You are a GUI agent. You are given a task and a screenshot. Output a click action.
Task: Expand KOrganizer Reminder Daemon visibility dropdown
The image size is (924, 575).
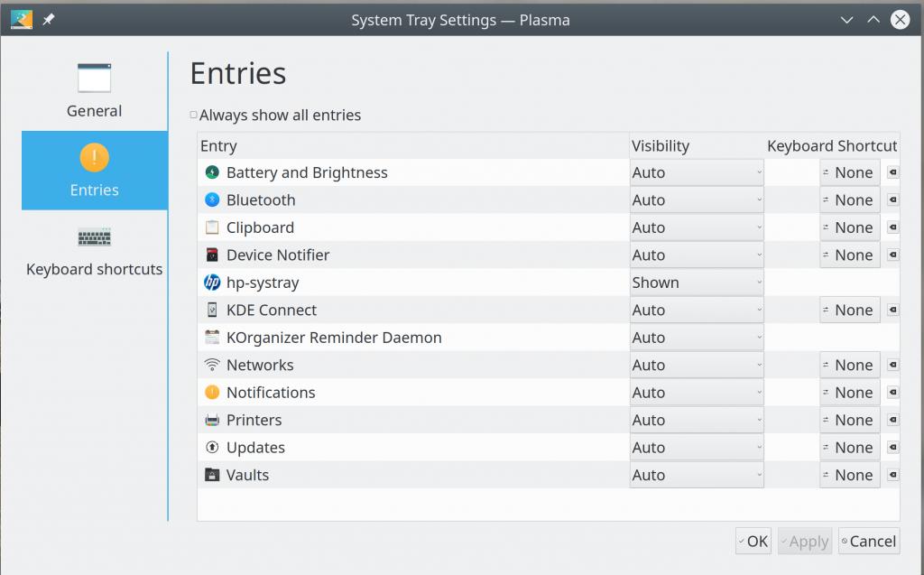[697, 338]
